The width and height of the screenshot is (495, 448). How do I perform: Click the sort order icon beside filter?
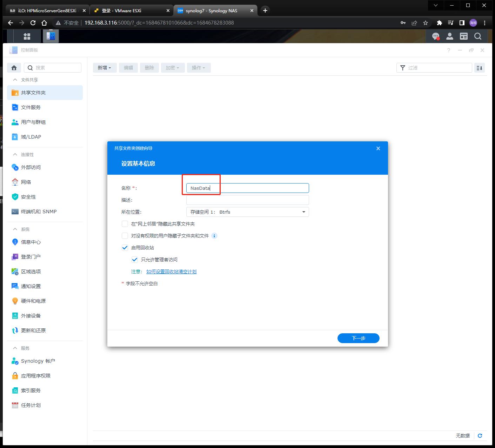coord(480,68)
